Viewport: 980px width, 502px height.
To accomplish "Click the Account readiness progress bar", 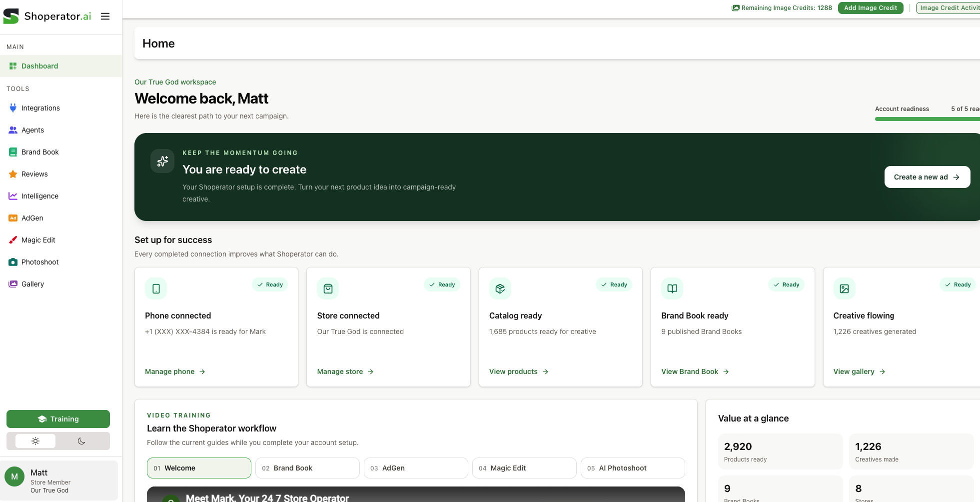I will [x=928, y=119].
